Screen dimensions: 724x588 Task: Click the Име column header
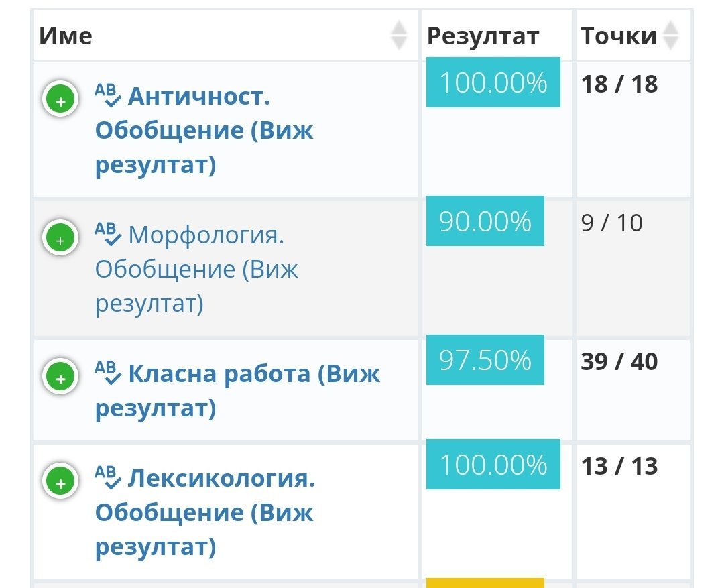(x=66, y=35)
